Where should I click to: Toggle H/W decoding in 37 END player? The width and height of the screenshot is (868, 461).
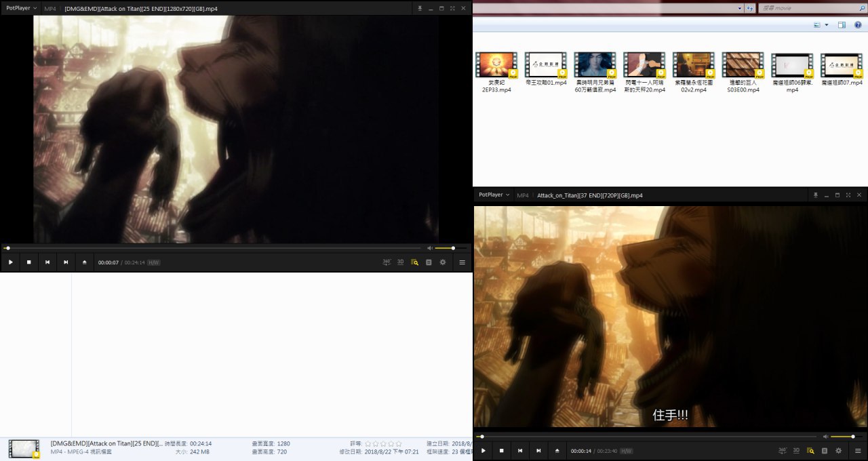tap(627, 451)
